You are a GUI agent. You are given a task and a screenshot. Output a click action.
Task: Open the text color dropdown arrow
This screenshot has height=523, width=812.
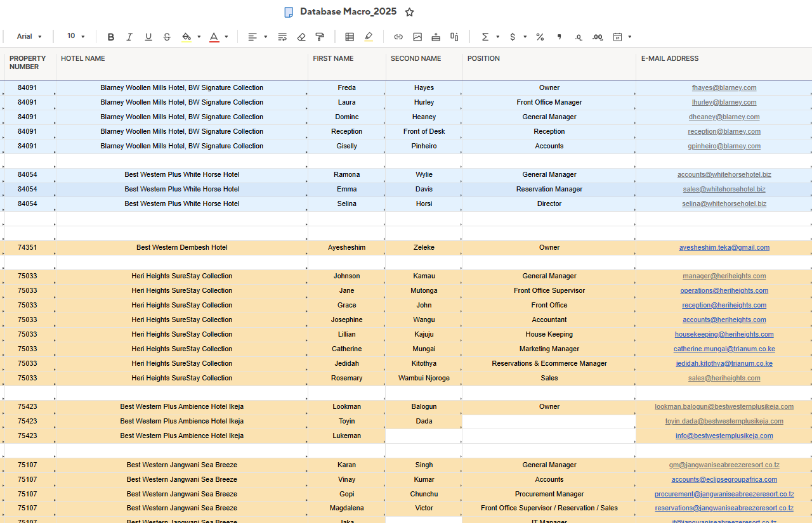tap(226, 37)
